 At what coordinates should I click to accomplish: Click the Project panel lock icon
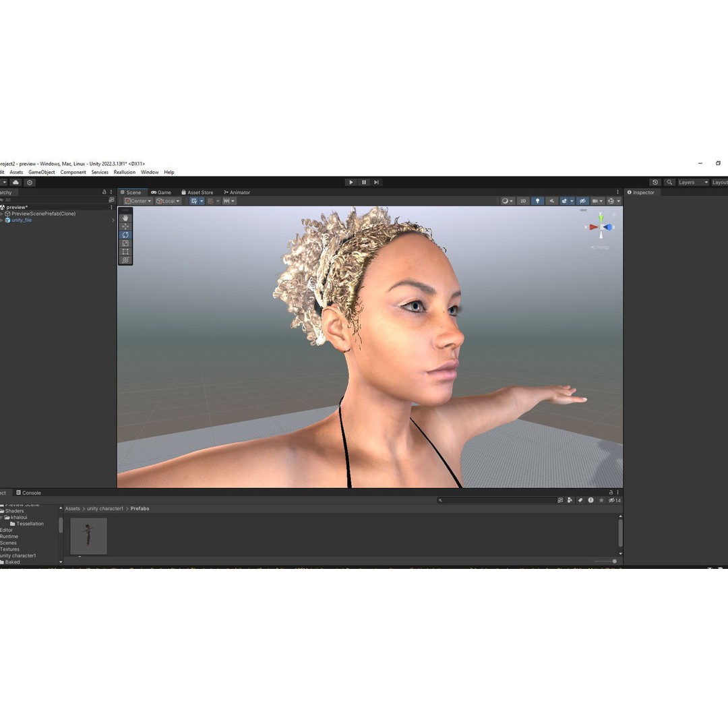click(x=611, y=492)
